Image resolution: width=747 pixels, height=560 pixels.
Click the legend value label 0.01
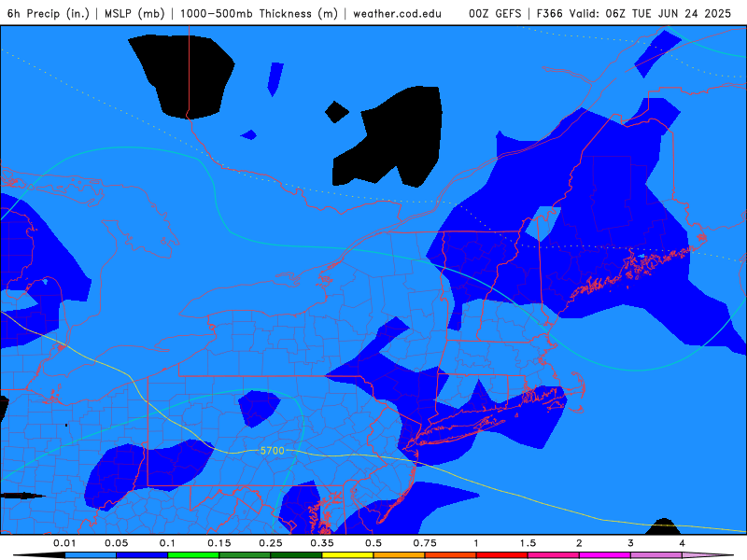point(64,543)
